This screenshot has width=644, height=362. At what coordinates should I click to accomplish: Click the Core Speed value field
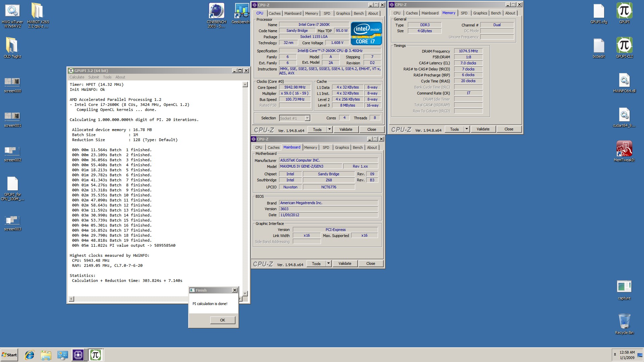295,87
